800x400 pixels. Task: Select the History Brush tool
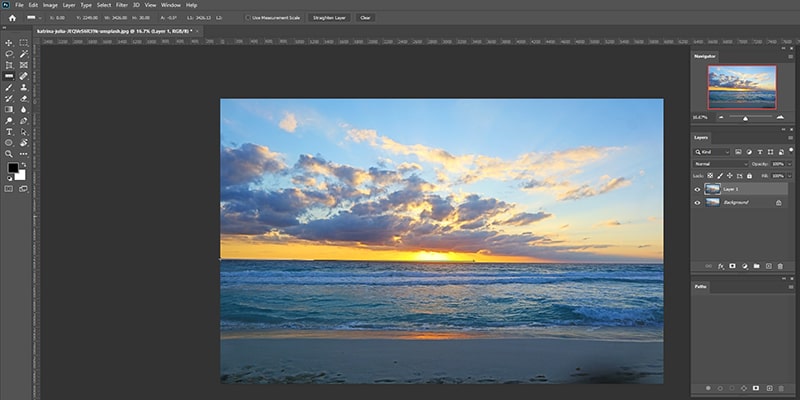pyautogui.click(x=9, y=98)
